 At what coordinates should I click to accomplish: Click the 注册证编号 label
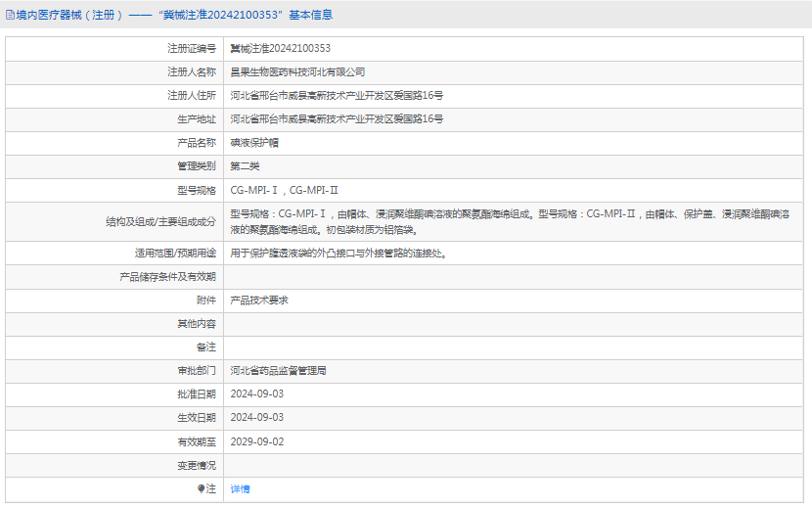[x=192, y=48]
